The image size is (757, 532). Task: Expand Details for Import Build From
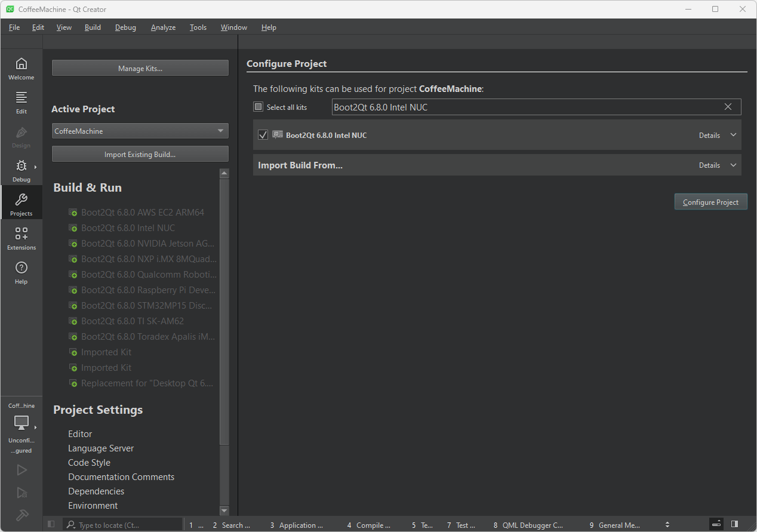click(718, 165)
